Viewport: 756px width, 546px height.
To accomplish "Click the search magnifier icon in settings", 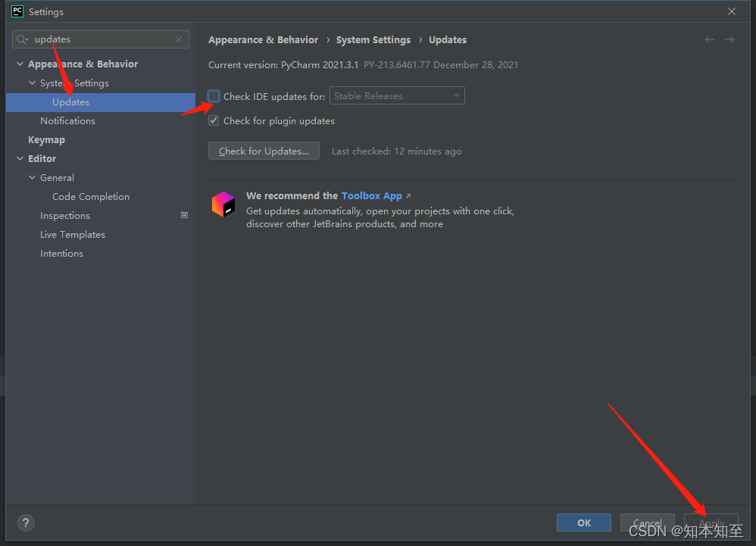I will [22, 39].
